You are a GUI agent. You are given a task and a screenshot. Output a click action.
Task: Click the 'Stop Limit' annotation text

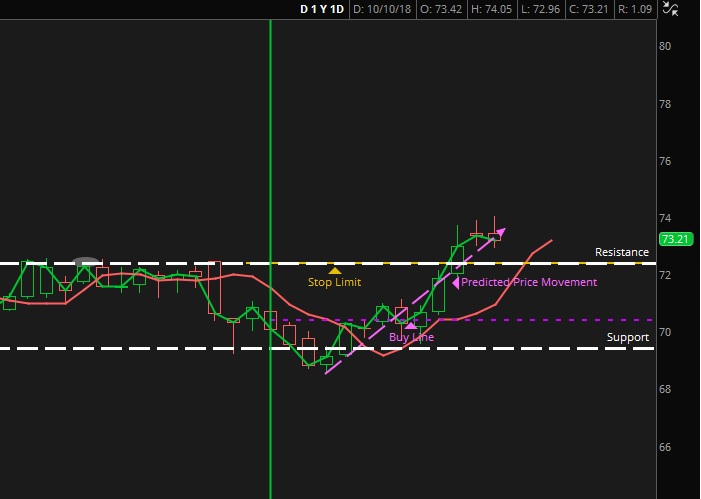[334, 282]
